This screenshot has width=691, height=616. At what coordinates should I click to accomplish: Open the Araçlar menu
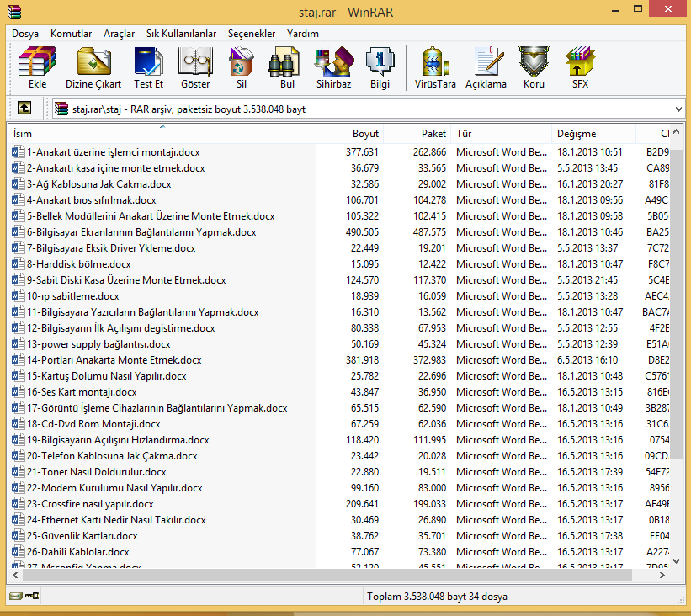(119, 34)
